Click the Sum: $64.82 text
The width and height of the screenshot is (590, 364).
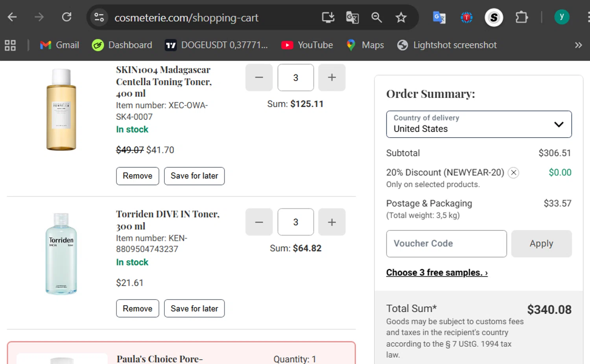point(296,248)
